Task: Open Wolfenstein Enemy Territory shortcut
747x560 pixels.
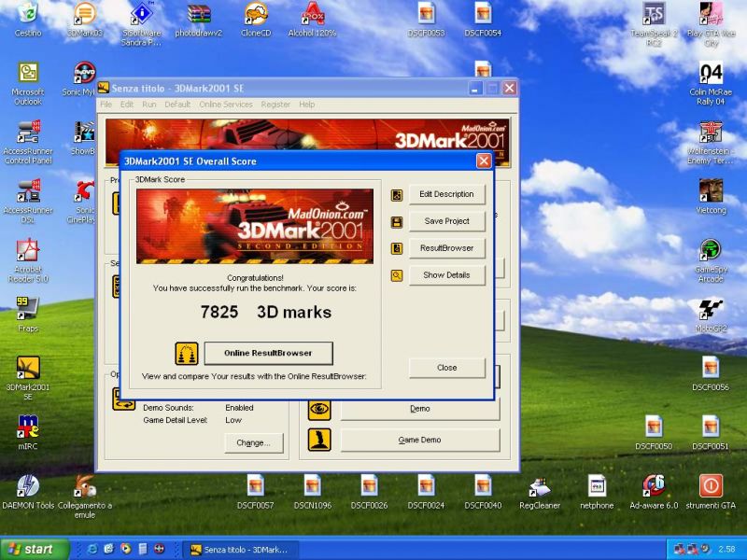Action: coord(711,143)
